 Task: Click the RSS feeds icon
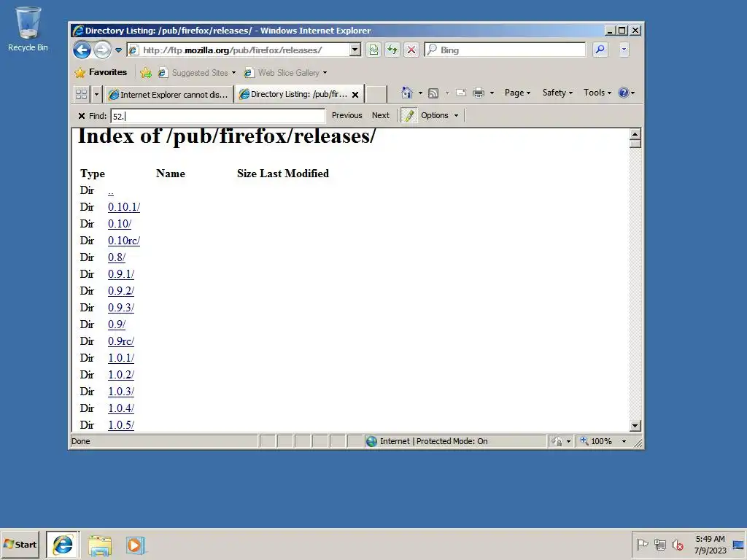coord(433,93)
